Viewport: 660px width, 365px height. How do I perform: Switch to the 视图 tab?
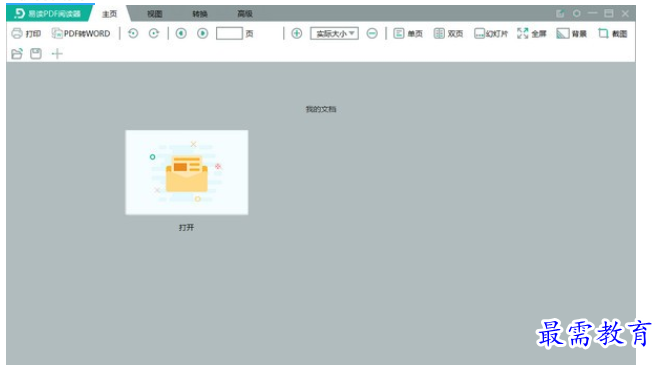[x=154, y=14]
